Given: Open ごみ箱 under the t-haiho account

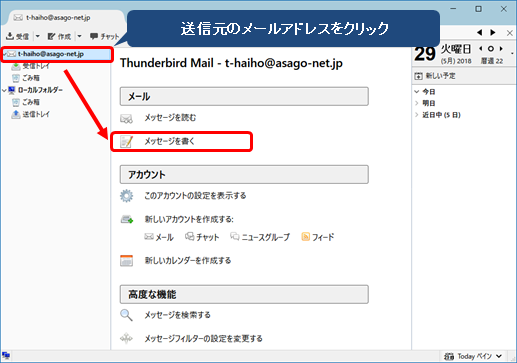Looking at the screenshot, I should 31,78.
